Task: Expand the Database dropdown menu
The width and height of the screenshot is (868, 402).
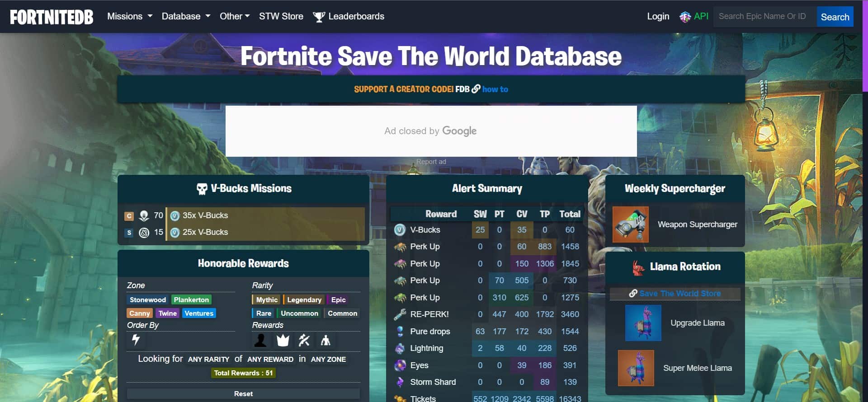Action: pyautogui.click(x=186, y=17)
